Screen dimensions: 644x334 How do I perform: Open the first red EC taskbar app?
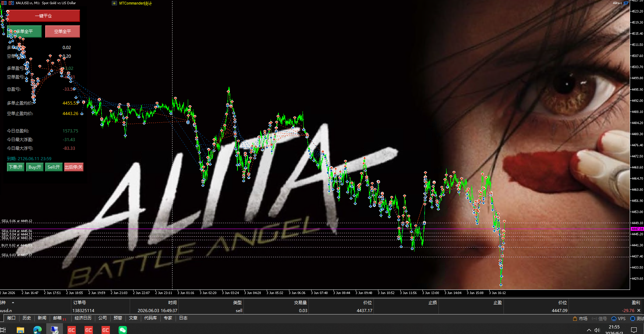71,330
